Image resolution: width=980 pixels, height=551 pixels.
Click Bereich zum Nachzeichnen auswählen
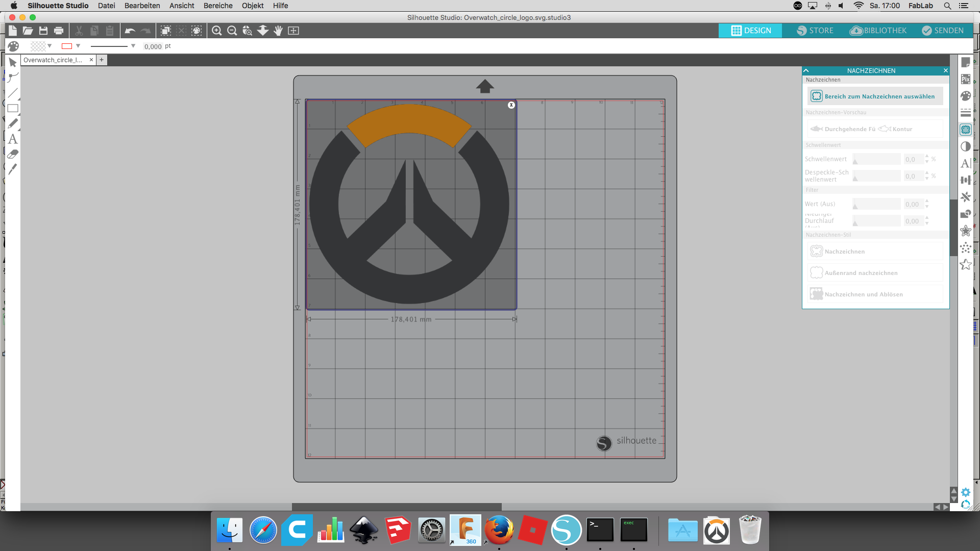pyautogui.click(x=875, y=96)
